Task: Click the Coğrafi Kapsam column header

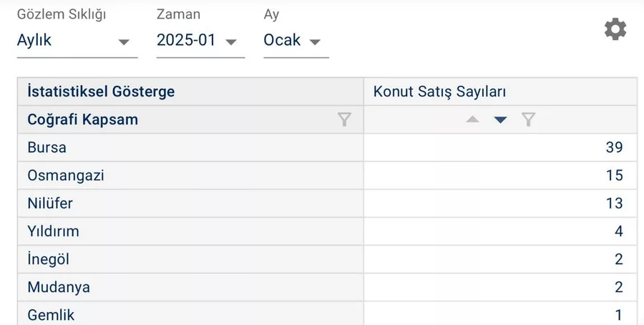Action: tap(83, 120)
